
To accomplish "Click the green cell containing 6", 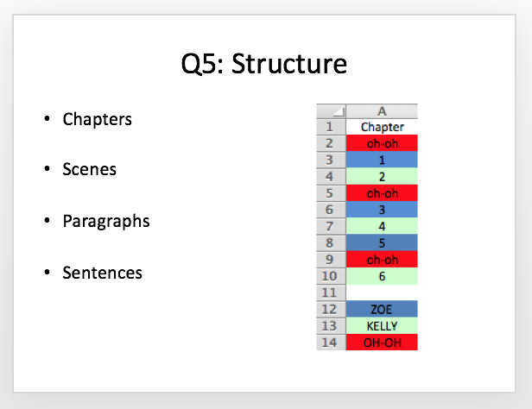I will pyautogui.click(x=382, y=276).
